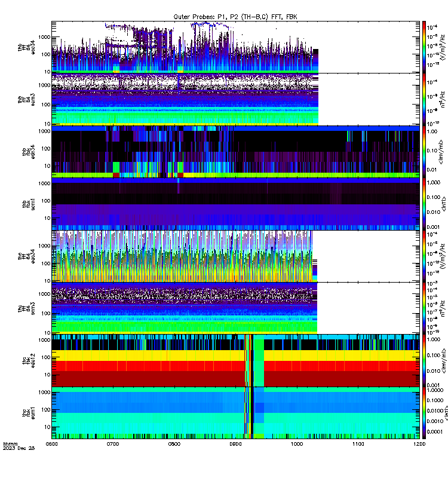The width and height of the screenshot is (448, 478).
Task: Click the "0.10" tick on thb edc34 color bar
Action: pos(432,151)
